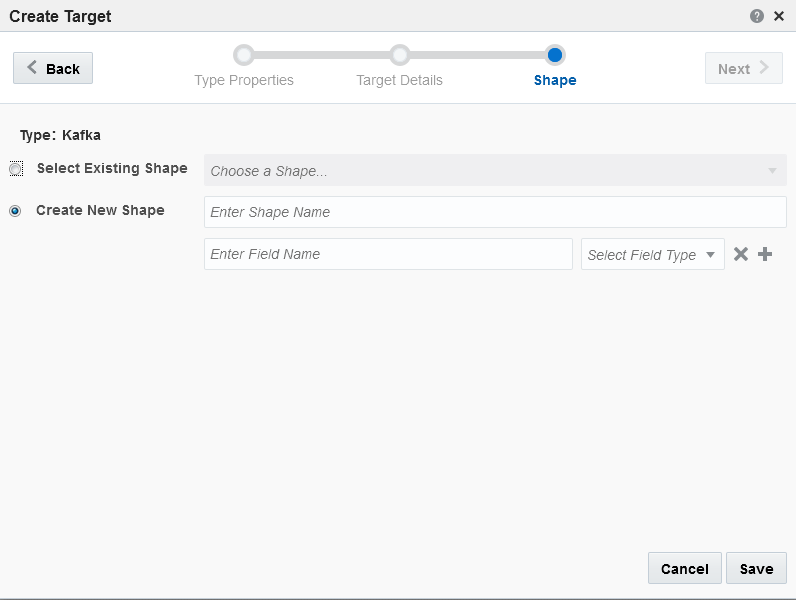Viewport: 796px width, 600px height.
Task: Open the Select Field Type dropdown
Action: pyautogui.click(x=652, y=254)
